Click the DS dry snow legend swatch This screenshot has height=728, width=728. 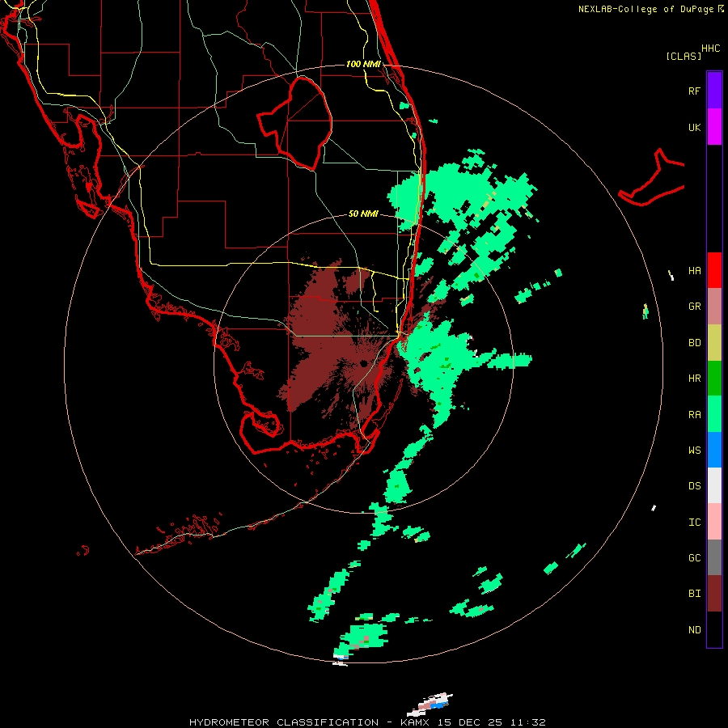tap(714, 485)
